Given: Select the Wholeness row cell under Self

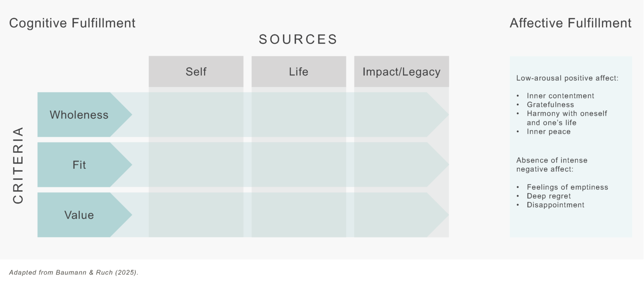Looking at the screenshot, I should pos(196,115).
